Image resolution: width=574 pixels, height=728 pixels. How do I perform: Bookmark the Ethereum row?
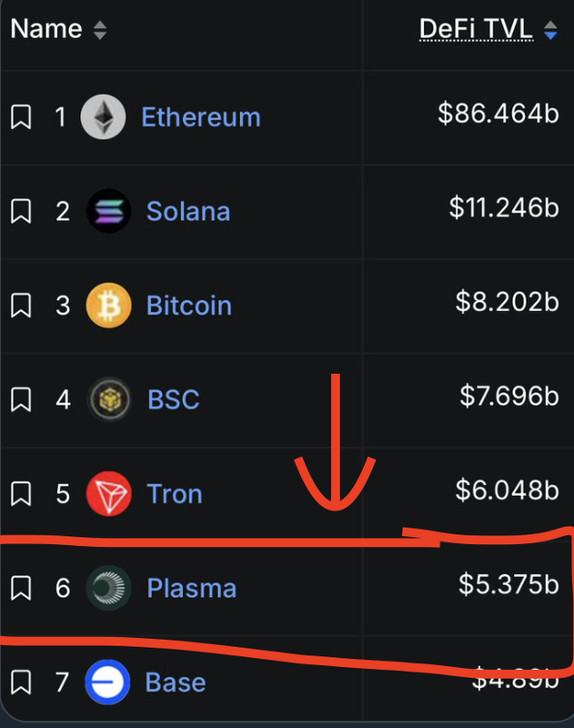pos(21,117)
